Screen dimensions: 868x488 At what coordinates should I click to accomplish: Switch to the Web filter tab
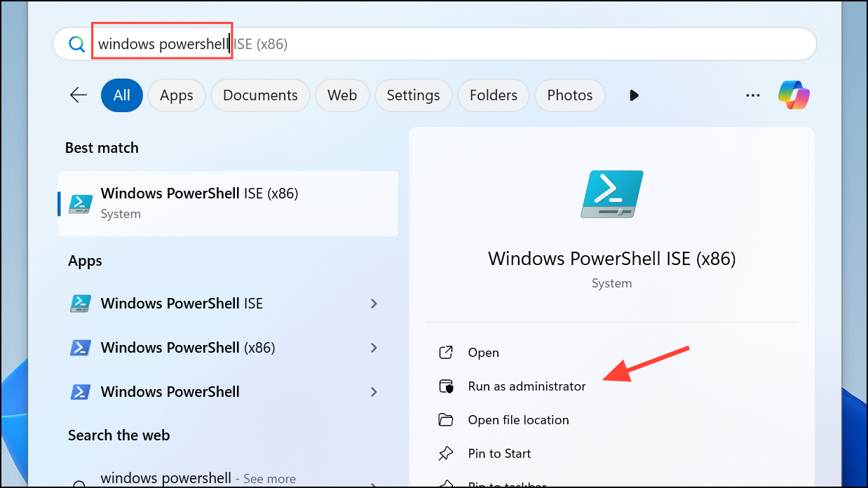[x=342, y=95]
